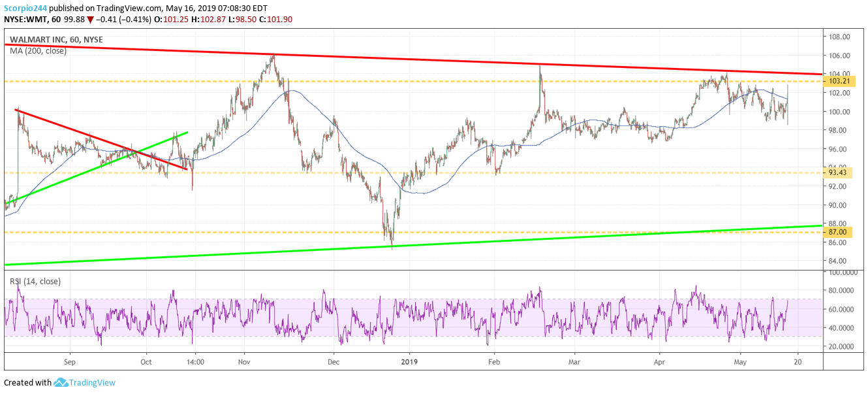Click 108.00 on the price axis
This screenshot has height=394, width=868.
(838, 37)
